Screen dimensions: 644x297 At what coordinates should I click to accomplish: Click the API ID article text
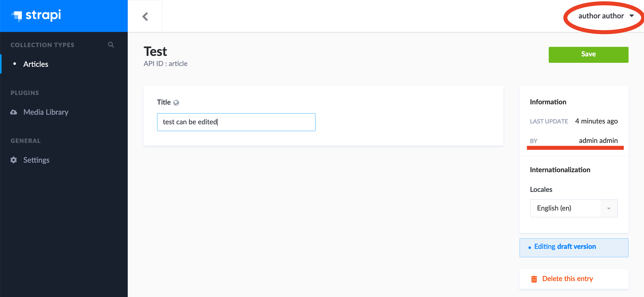[x=166, y=63]
